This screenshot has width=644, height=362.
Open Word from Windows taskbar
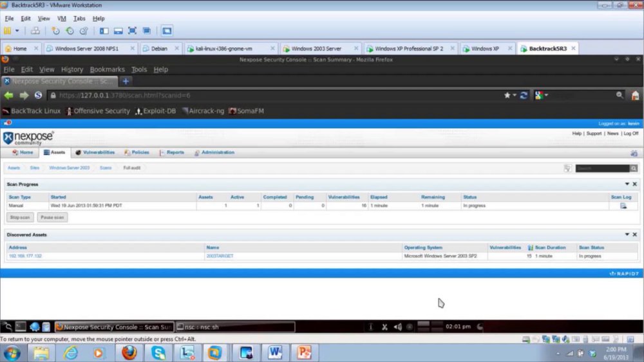[275, 352]
